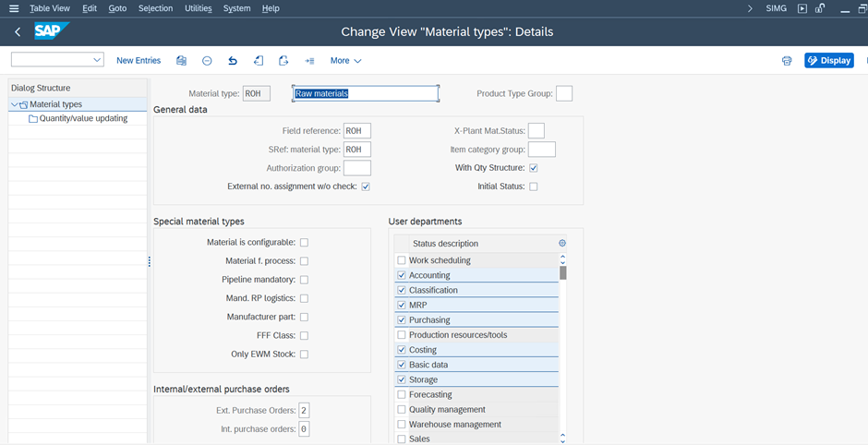Click the Field reference input field
The image size is (868, 445).
point(357,131)
